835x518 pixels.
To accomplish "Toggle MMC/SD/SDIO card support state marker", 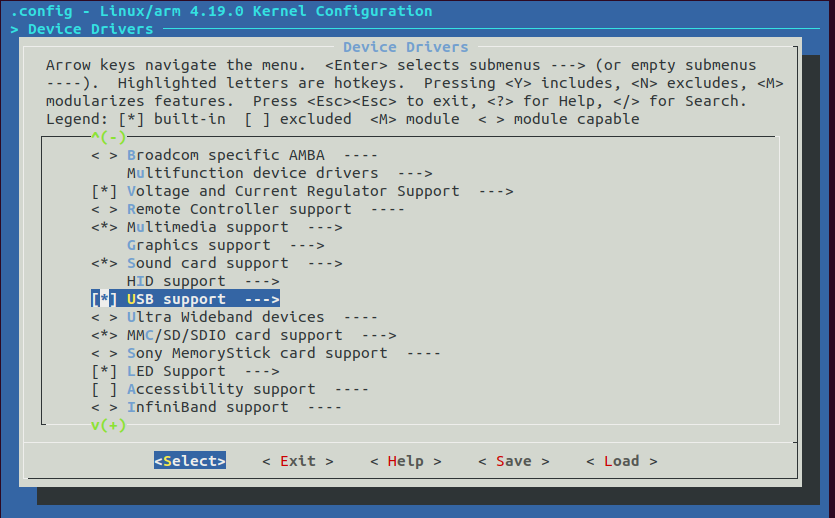I will tap(104, 335).
